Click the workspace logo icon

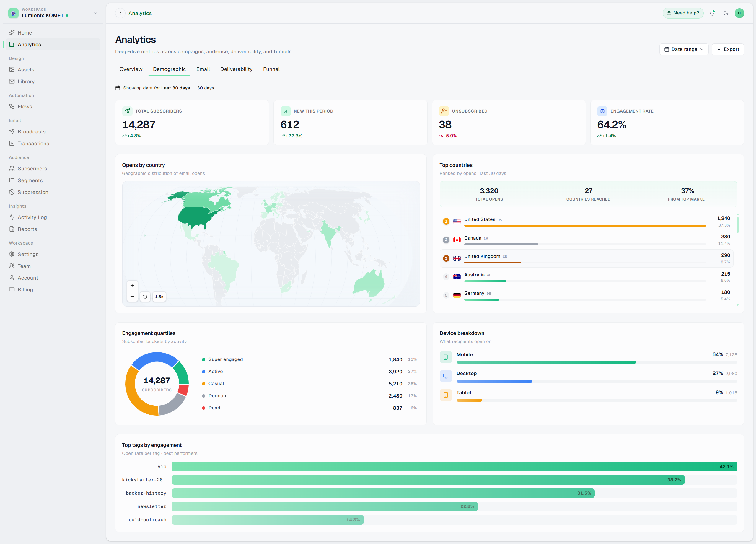13,13
